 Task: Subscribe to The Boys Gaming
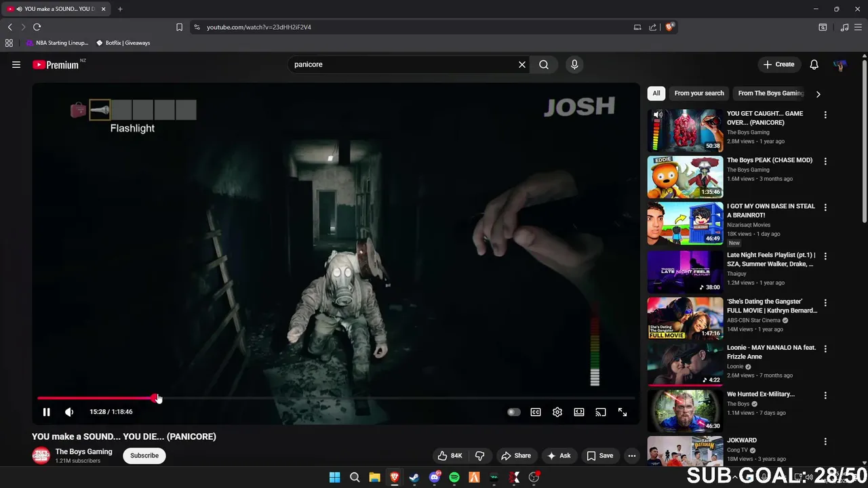tap(144, 455)
